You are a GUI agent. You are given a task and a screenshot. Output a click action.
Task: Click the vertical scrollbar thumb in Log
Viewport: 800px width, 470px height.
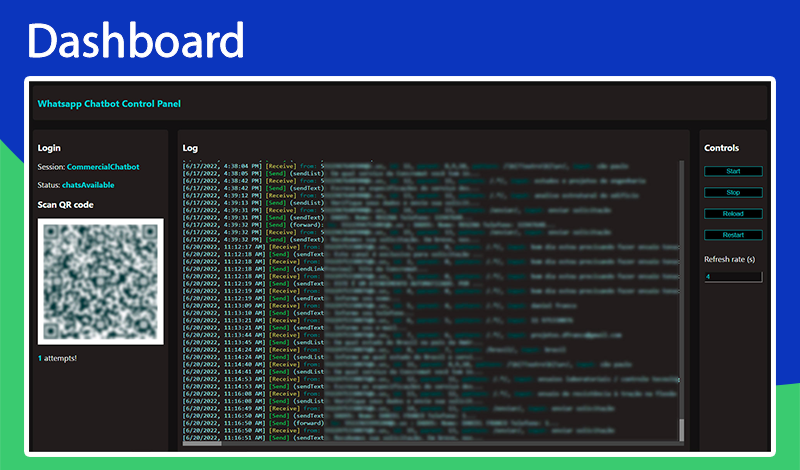(681, 430)
